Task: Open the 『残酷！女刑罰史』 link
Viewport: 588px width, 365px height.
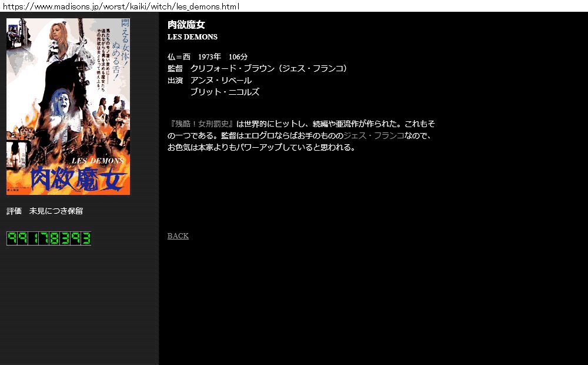Action: click(201, 124)
